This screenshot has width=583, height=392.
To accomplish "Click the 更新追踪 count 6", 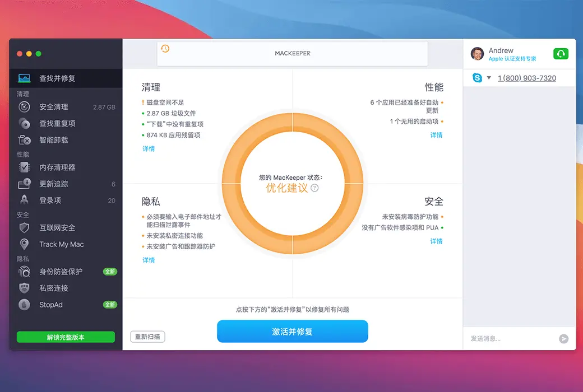I will click(x=113, y=184).
